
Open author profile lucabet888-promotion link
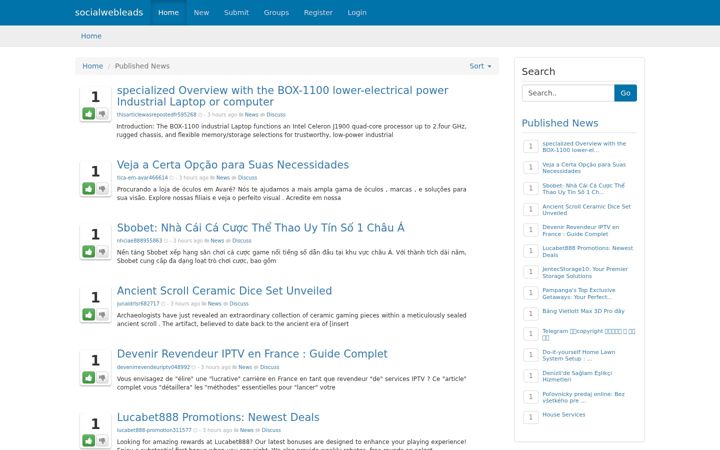pos(154,430)
